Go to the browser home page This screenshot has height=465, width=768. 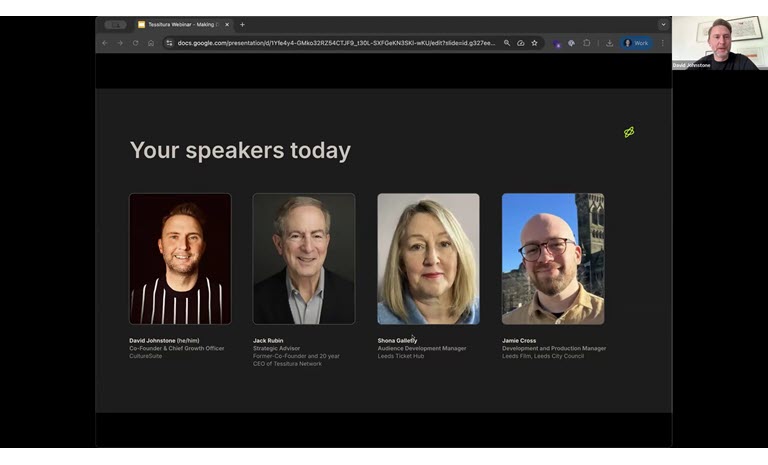pyautogui.click(x=151, y=43)
